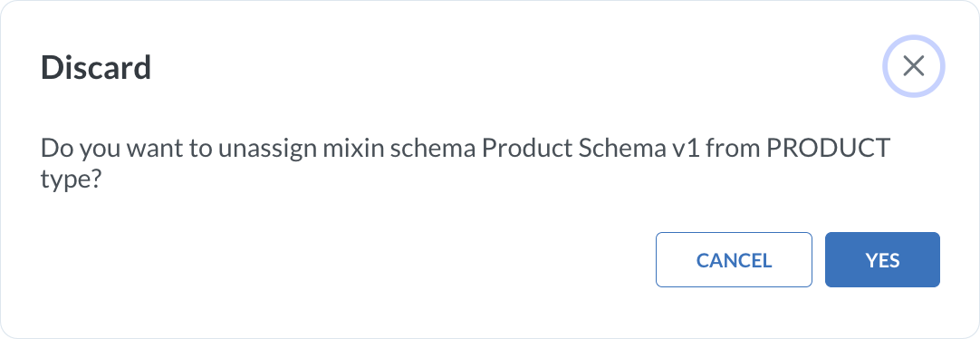The width and height of the screenshot is (980, 339).
Task: Abort discard via the CANCEL button
Action: pos(734,259)
